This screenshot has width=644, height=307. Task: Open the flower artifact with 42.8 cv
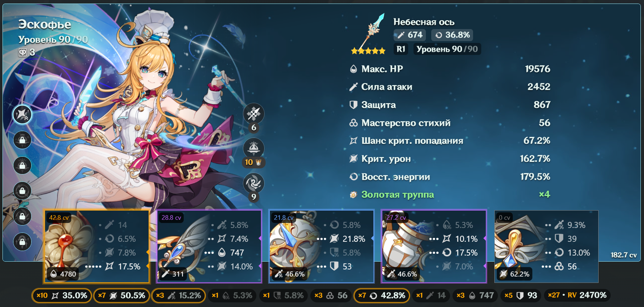(96, 246)
